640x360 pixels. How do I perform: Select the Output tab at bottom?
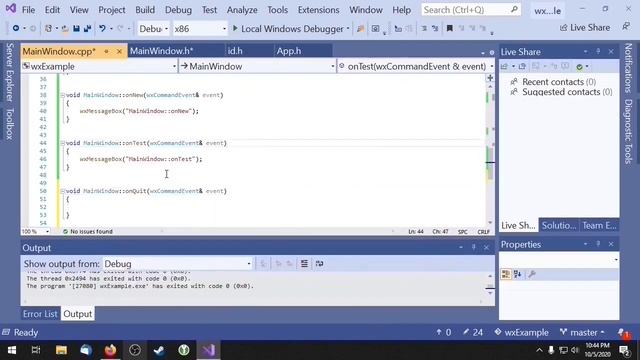coord(78,314)
